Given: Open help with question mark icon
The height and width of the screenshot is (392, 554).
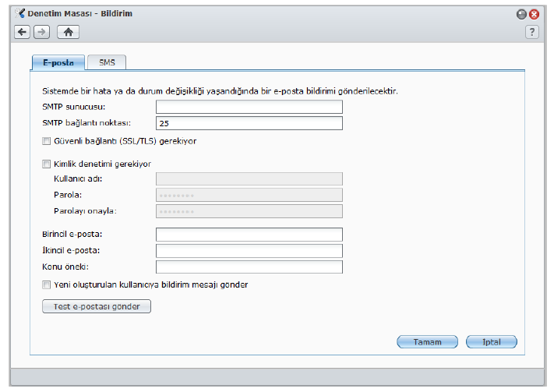Looking at the screenshot, I should tap(532, 32).
